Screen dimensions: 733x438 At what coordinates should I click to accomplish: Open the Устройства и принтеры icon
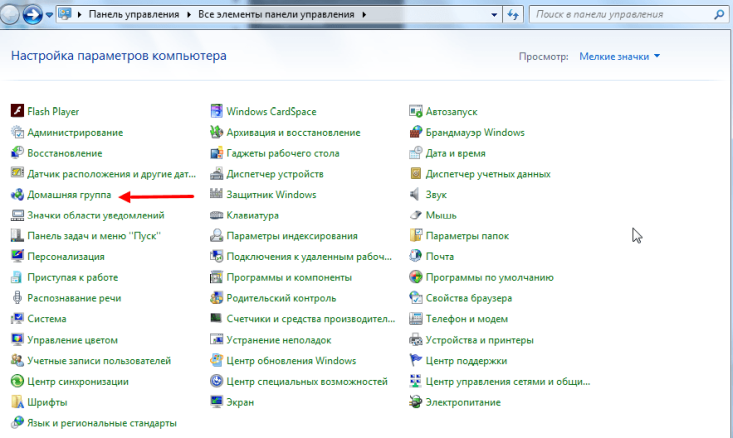[x=416, y=340]
